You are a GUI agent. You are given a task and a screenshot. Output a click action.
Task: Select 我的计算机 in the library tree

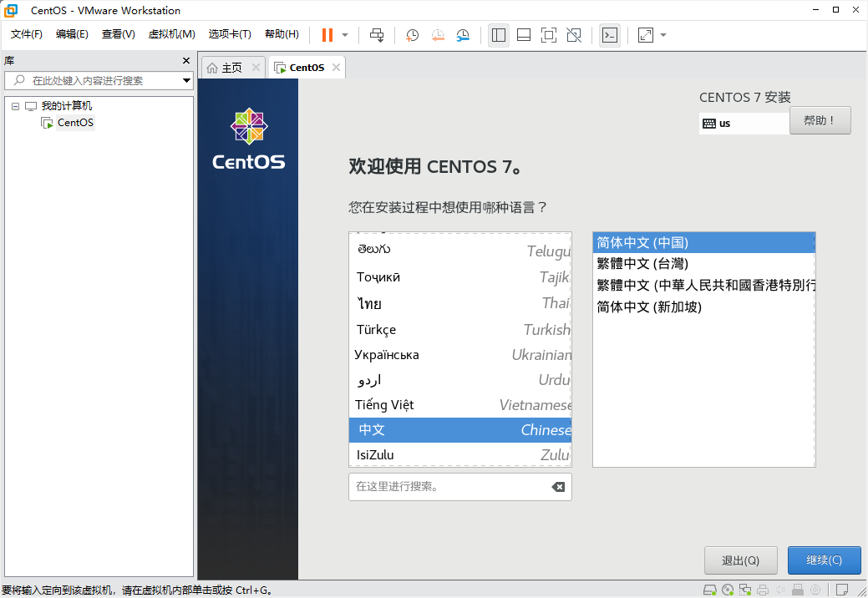pos(67,106)
